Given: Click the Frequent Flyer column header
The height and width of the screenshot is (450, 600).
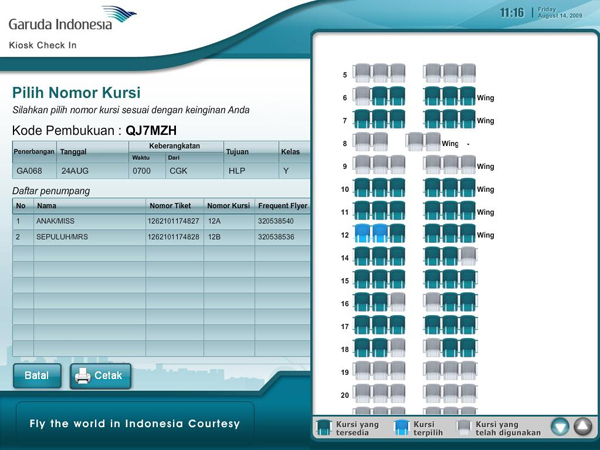Looking at the screenshot, I should point(281,205).
